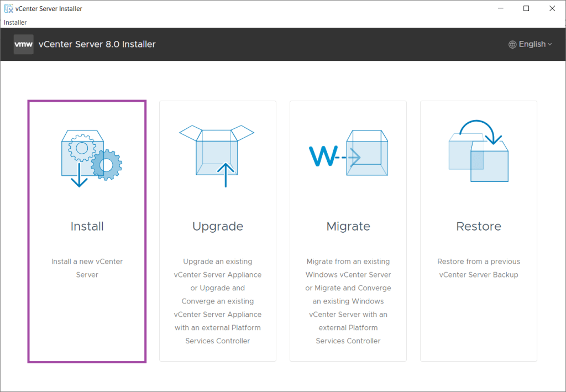Viewport: 566px width, 392px height.
Task: Click the vCenter Server 8.0 Installer heading
Action: [98, 44]
